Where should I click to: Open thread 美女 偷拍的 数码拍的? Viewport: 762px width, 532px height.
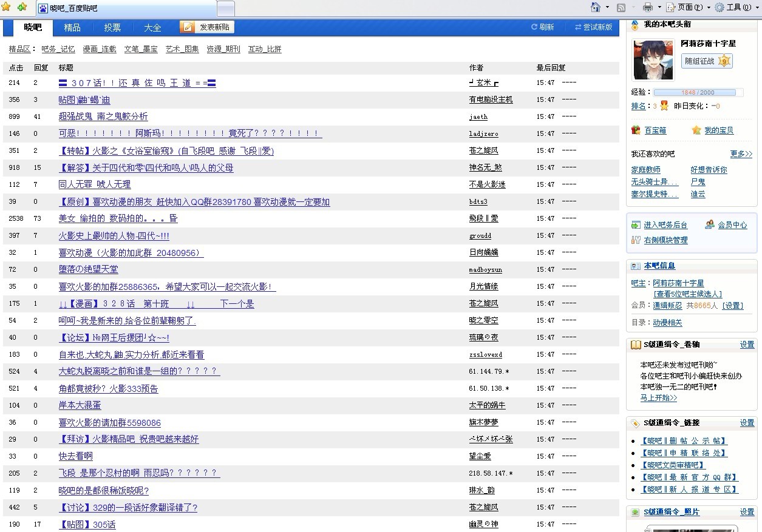click(118, 218)
